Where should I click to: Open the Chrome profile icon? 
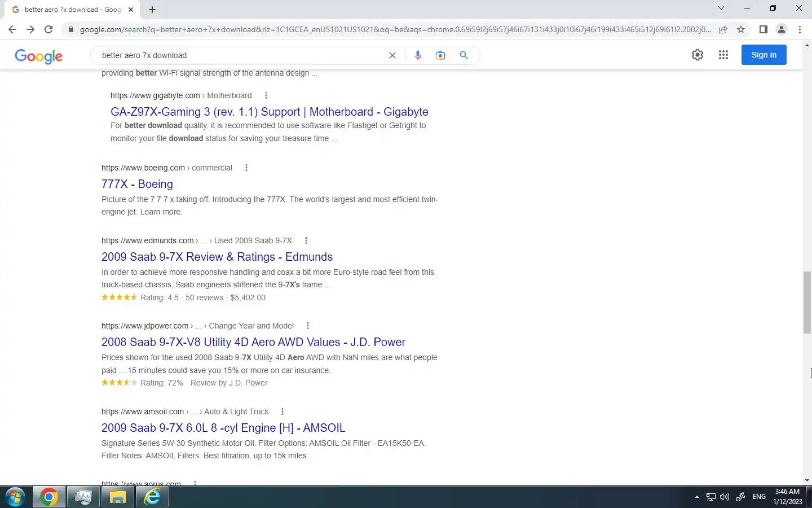(x=782, y=29)
